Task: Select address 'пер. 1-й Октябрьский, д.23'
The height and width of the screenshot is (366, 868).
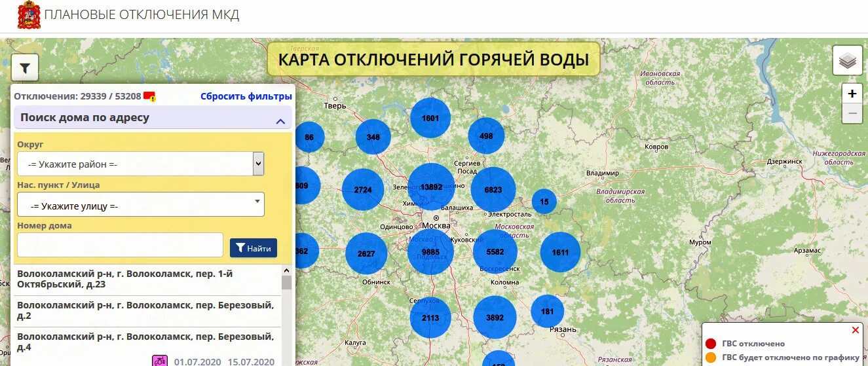Action: click(147, 279)
